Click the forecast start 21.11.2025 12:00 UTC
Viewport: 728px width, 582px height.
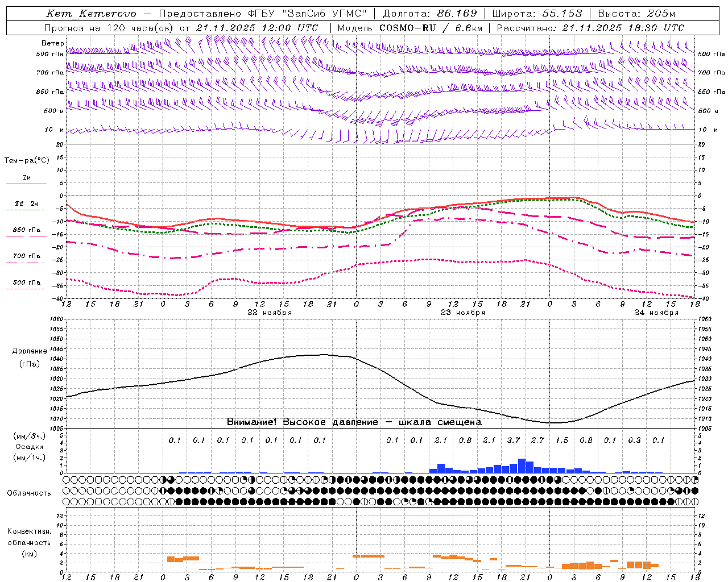[257, 28]
